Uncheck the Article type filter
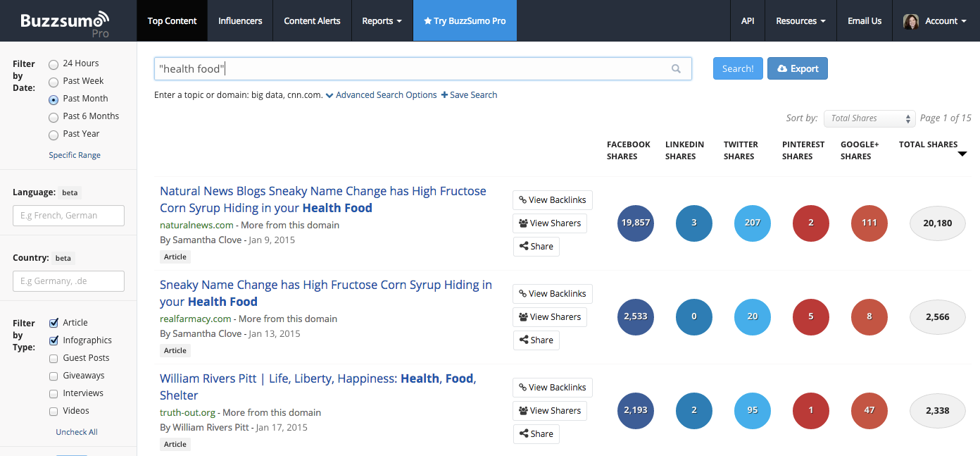Screen dimensions: 980x456 click(x=54, y=323)
